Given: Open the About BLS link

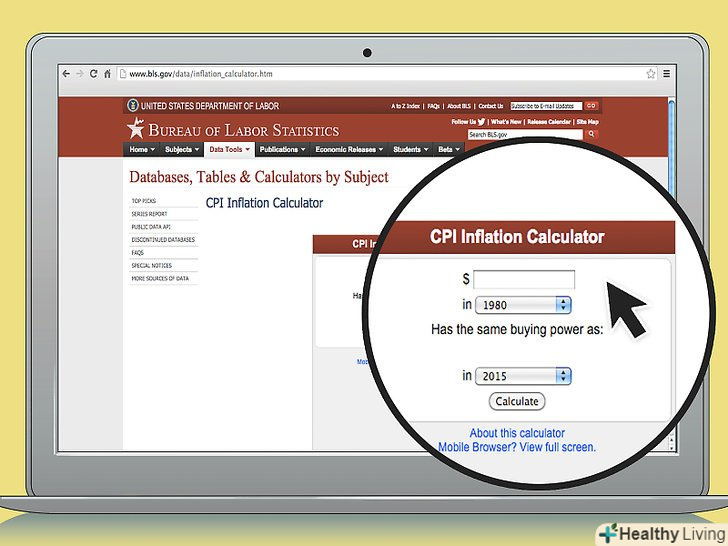Looking at the screenshot, I should pyautogui.click(x=459, y=106).
